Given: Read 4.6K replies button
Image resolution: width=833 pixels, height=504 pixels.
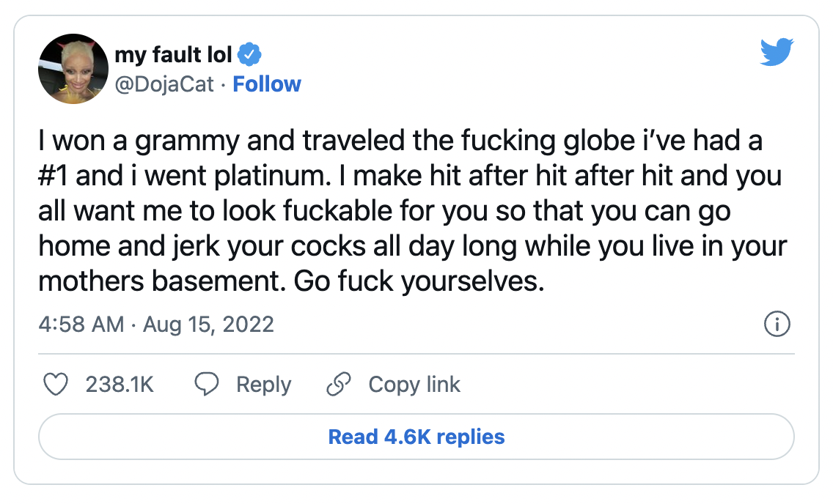Looking at the screenshot, I should click(x=416, y=437).
